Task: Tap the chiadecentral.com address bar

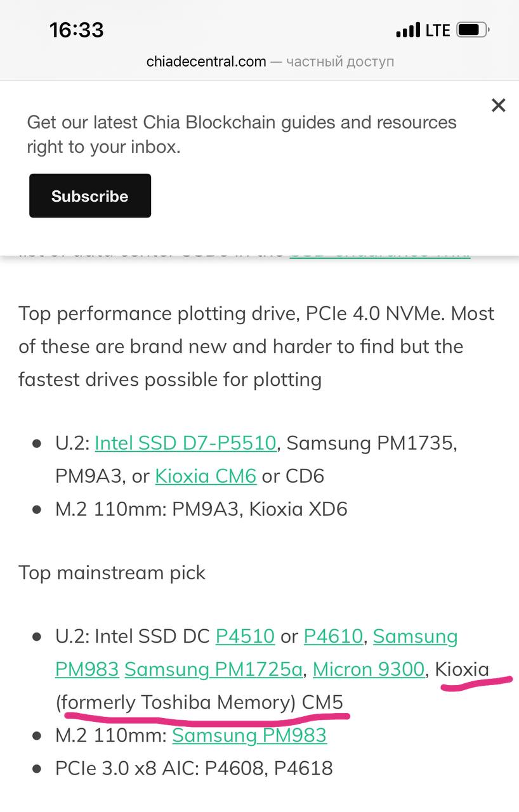Action: point(270,62)
